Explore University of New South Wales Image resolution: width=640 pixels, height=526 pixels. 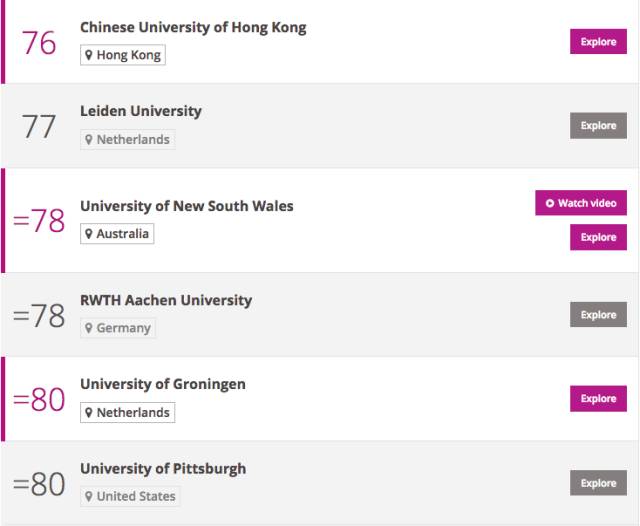tap(598, 237)
